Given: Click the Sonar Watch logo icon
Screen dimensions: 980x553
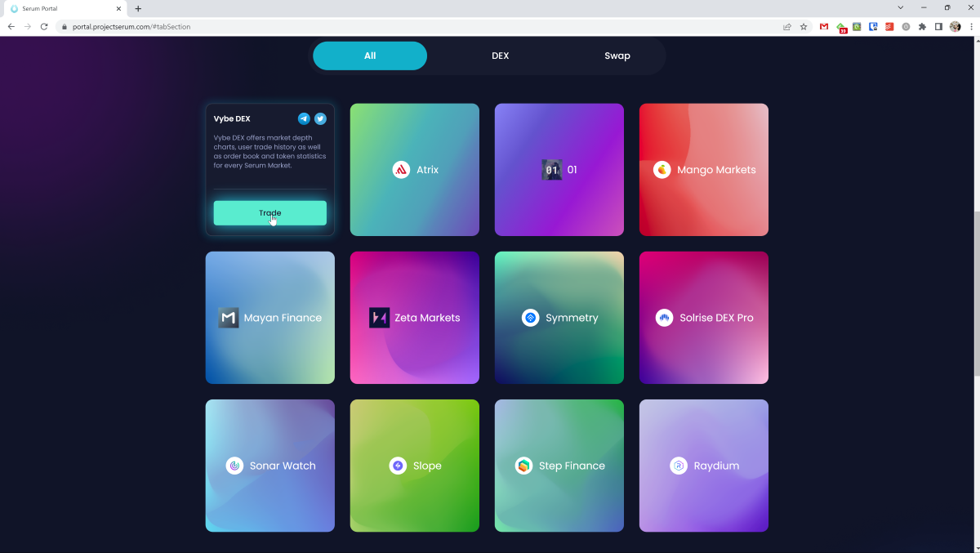Looking at the screenshot, I should coord(235,466).
